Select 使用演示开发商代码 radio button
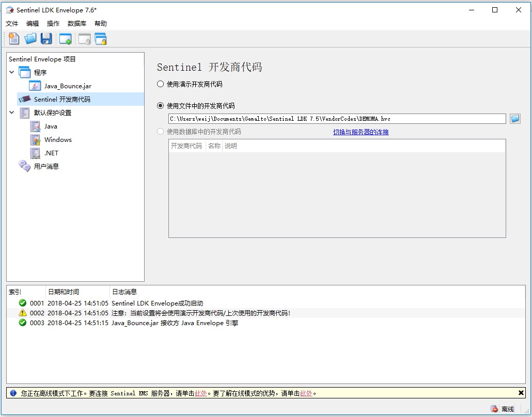This screenshot has height=417, width=532. point(161,84)
